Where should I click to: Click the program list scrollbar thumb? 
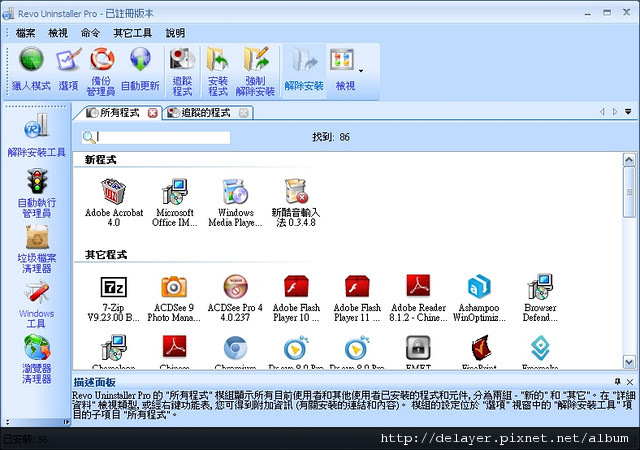click(629, 192)
